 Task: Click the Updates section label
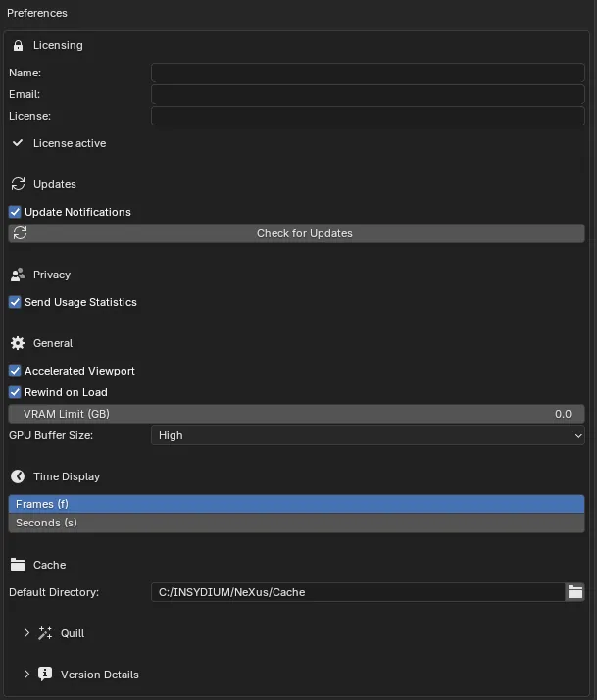(x=55, y=184)
